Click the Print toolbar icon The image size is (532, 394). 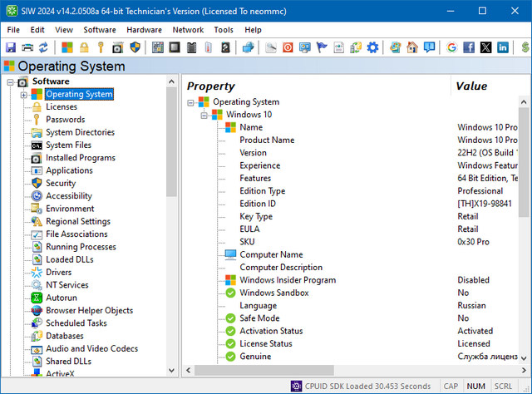point(27,47)
